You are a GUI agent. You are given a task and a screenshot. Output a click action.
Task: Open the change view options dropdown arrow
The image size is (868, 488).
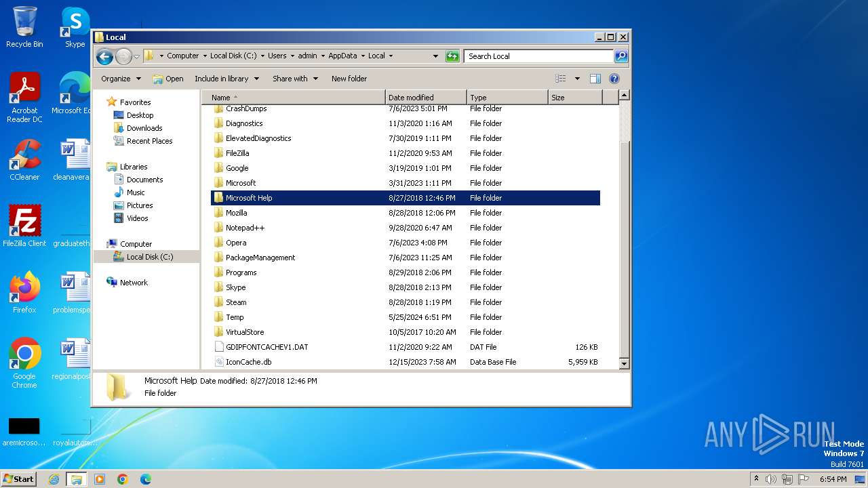577,79
